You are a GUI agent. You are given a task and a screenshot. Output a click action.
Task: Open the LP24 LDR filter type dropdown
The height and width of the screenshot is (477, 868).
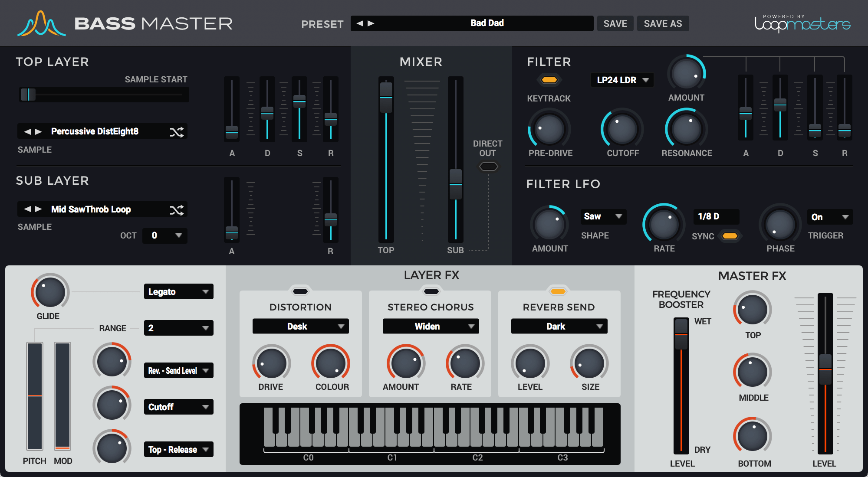622,80
